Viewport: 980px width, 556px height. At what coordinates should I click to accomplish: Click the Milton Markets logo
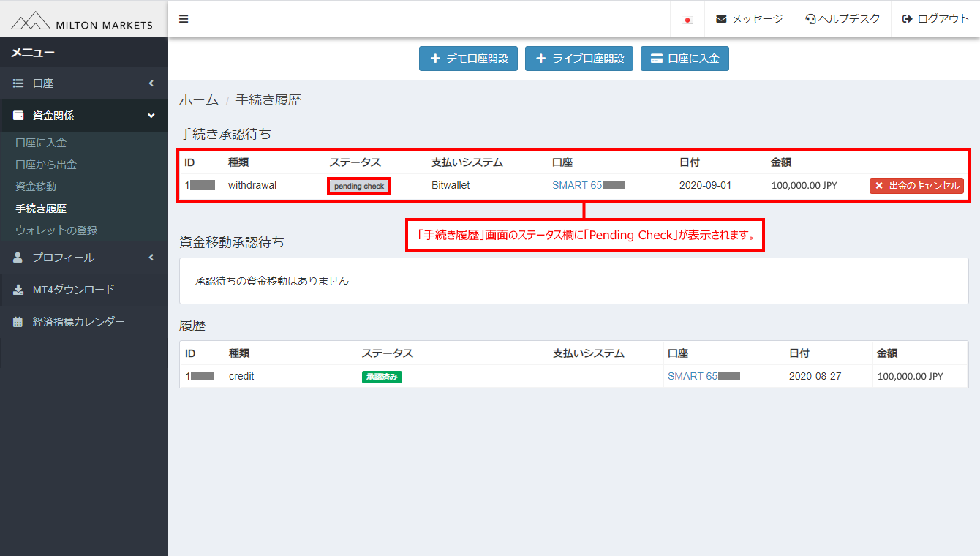coord(83,20)
